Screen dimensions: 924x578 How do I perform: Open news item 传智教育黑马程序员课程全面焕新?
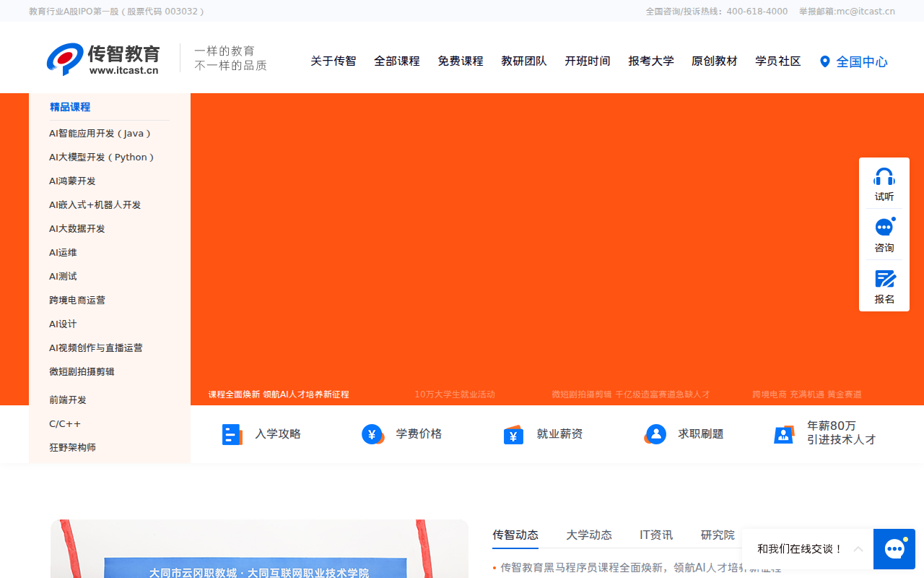pos(641,568)
